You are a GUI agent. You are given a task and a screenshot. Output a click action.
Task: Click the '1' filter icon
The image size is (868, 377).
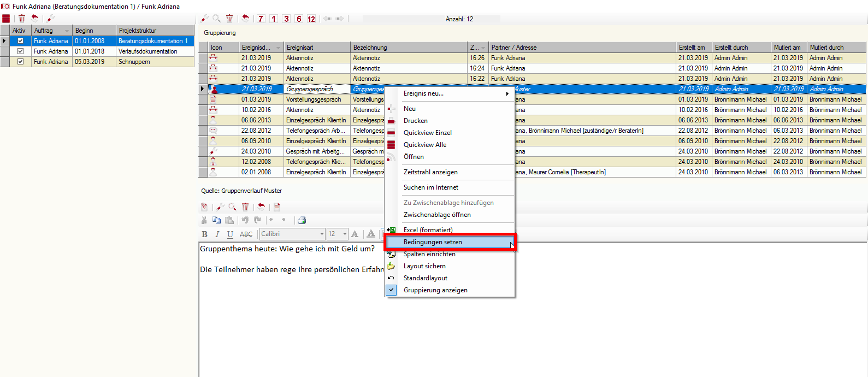274,19
